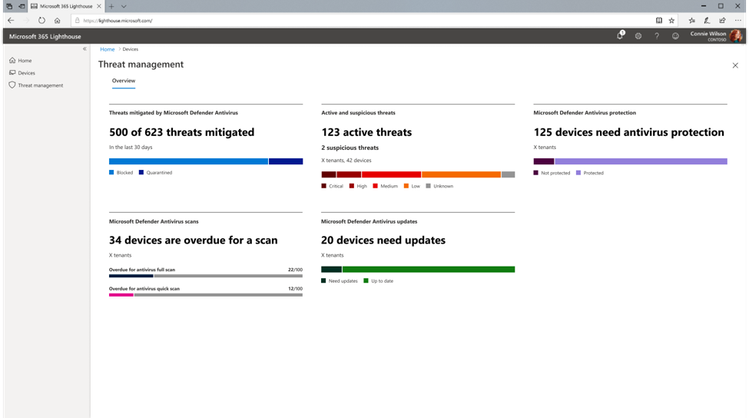Click the add notes pen icon
The image size is (749, 418).
707,21
